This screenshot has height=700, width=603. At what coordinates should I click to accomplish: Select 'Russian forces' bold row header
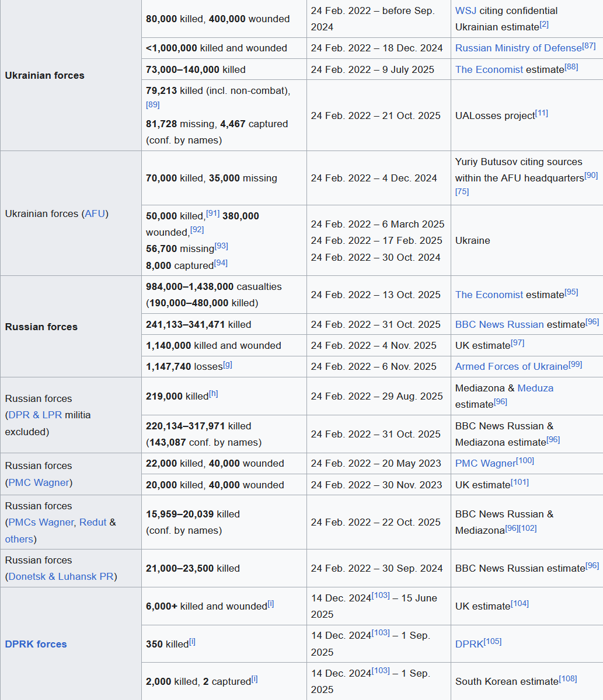pyautogui.click(x=41, y=327)
